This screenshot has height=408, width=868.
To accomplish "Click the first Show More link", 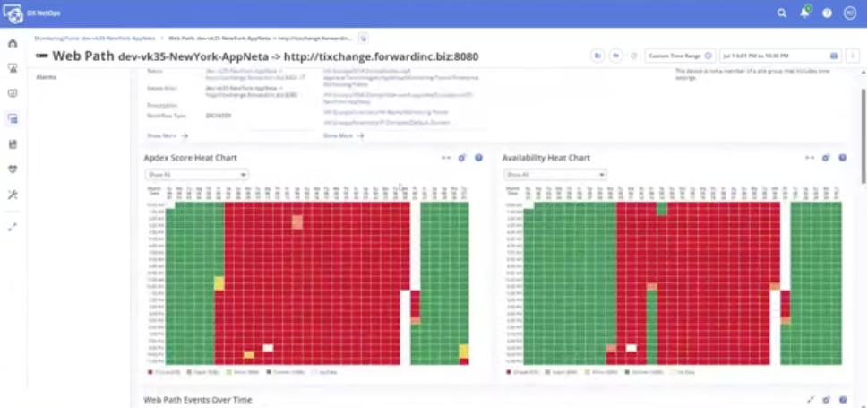I will pos(167,135).
